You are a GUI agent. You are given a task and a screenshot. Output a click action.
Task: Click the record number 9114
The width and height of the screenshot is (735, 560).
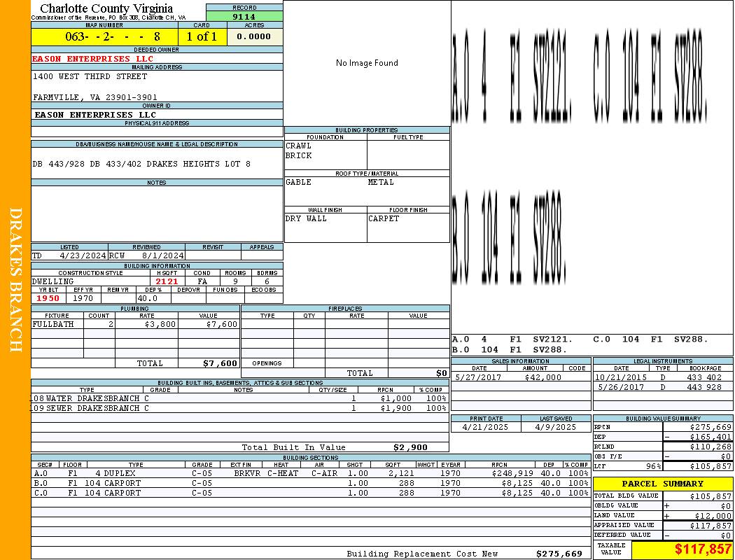pyautogui.click(x=244, y=16)
